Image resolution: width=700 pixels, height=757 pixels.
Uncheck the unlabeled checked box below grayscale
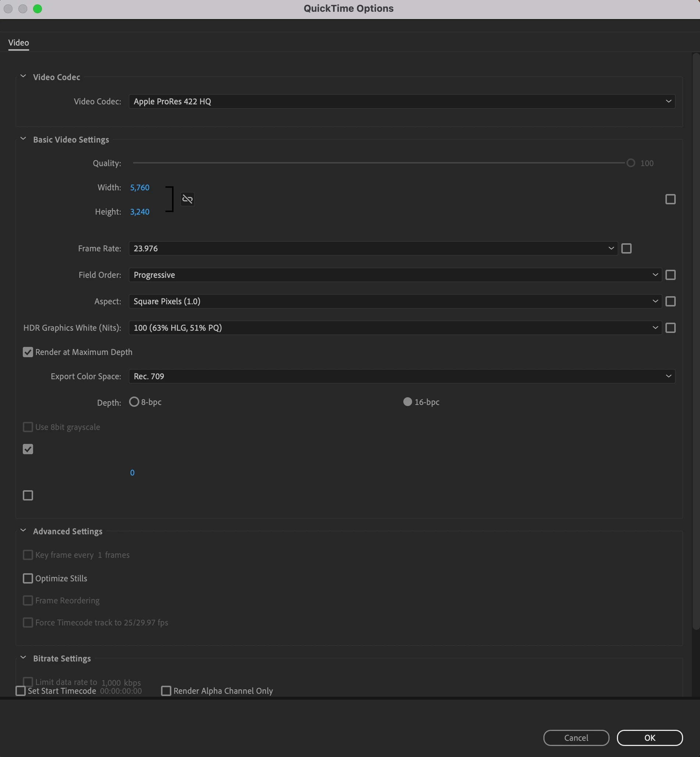point(28,449)
